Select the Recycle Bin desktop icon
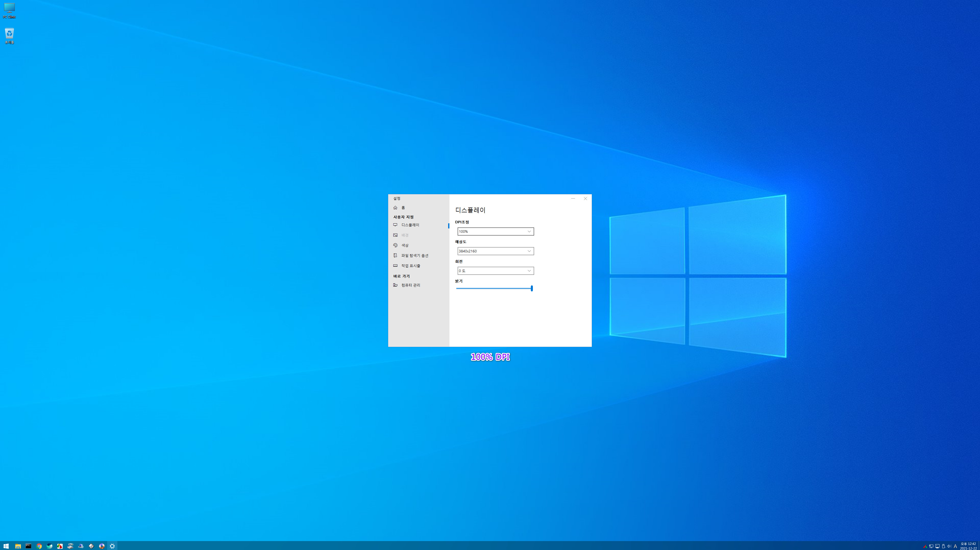Screen dimensions: 980x550 (9, 36)
